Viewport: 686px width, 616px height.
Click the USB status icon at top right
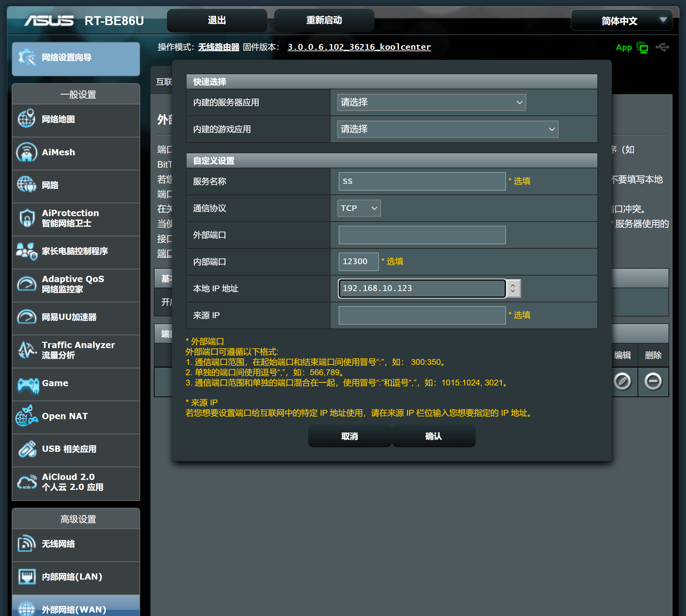pyautogui.click(x=662, y=47)
